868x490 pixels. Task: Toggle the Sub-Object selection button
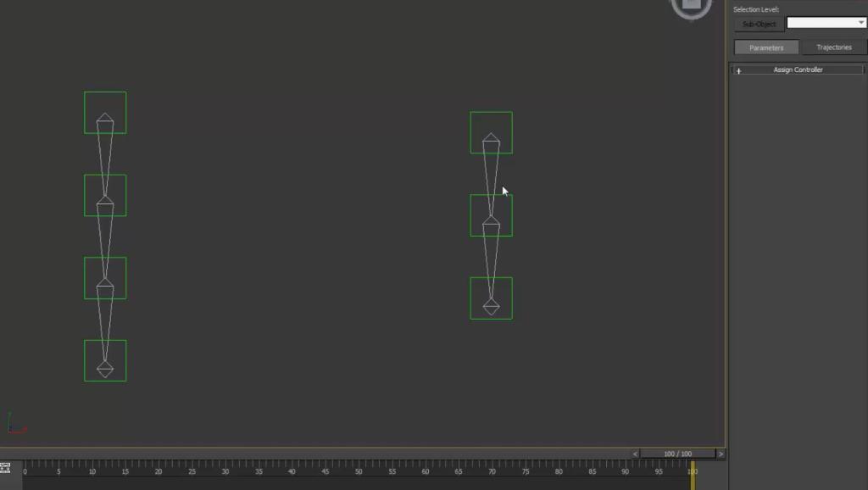point(759,24)
